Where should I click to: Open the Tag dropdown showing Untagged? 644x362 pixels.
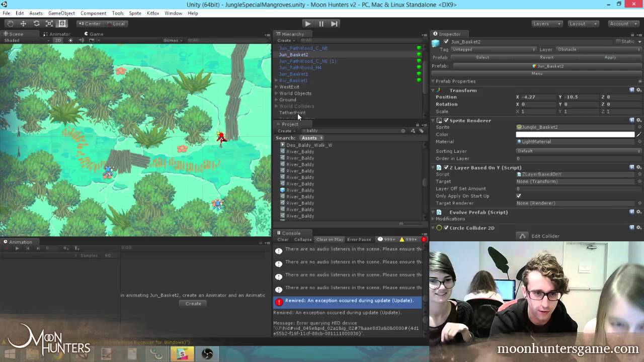click(493, 50)
